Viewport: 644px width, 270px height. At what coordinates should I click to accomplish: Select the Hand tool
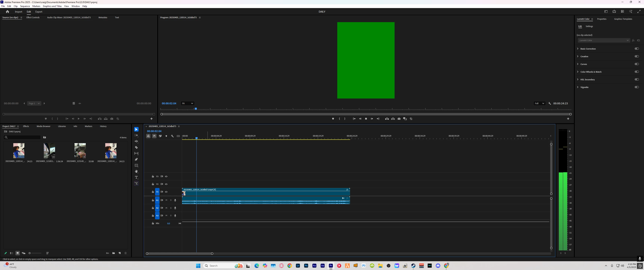click(x=136, y=171)
